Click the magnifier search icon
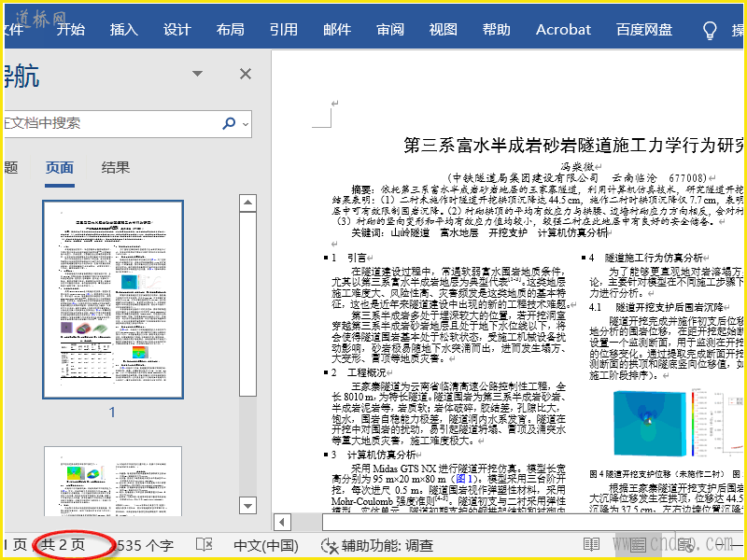747x560 pixels. [x=229, y=124]
